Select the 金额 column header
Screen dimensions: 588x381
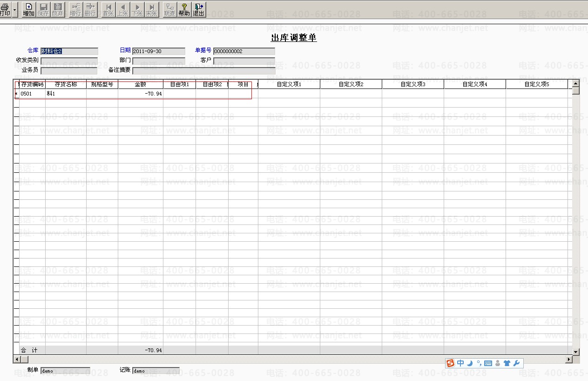pyautogui.click(x=141, y=85)
